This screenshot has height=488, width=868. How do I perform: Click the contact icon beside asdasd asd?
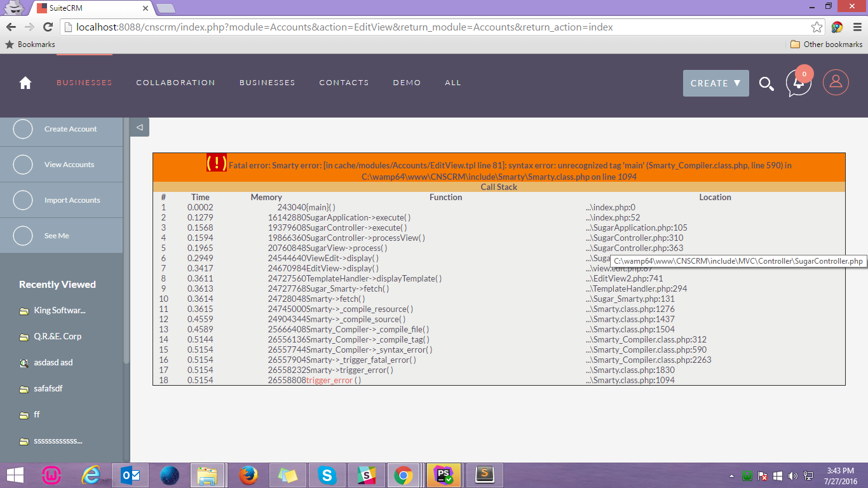[x=24, y=363]
